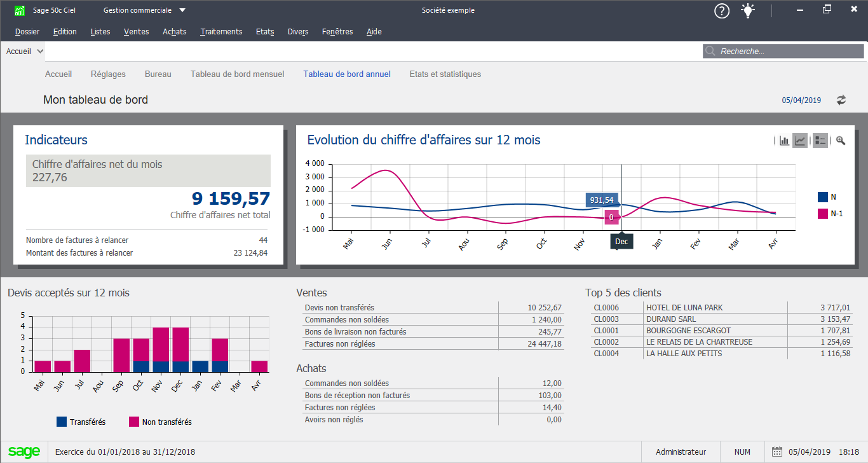
Task: Expand the Accueil dropdown arrow
Action: point(41,52)
